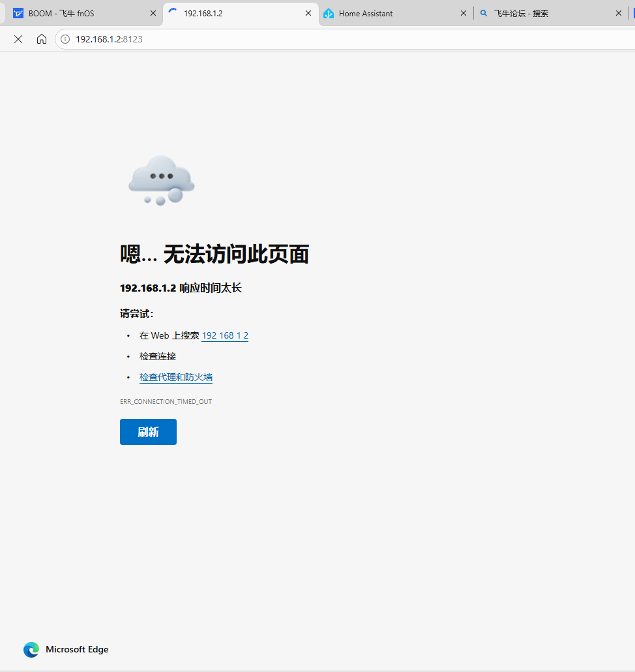Click the fnOS tab favicon
The image size is (635, 672).
click(x=18, y=13)
